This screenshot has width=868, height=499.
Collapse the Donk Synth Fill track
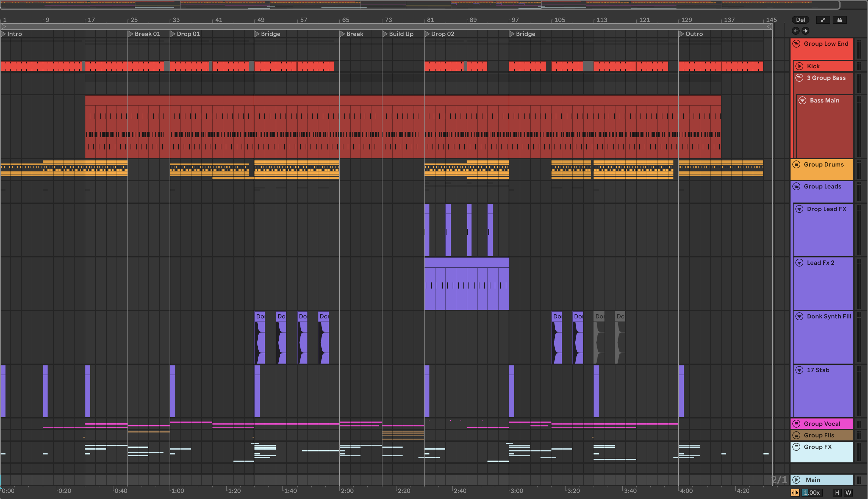point(799,316)
